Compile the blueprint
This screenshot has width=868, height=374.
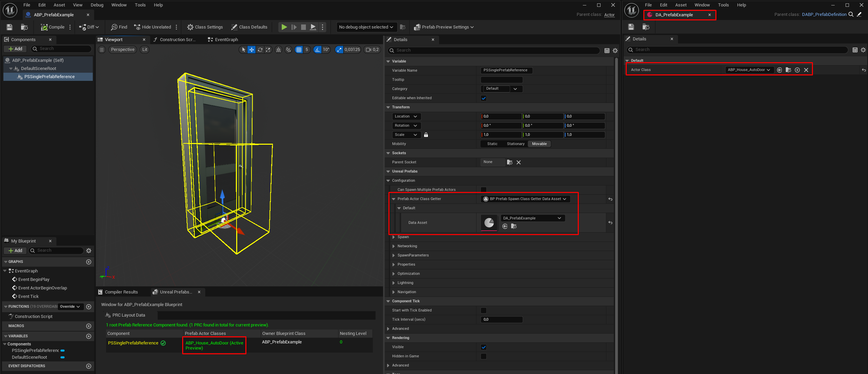tap(53, 27)
